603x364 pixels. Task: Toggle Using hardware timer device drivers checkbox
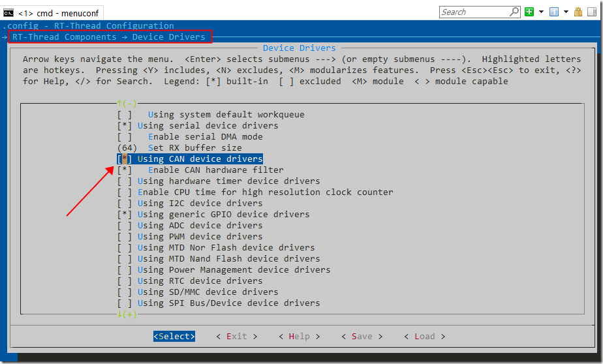click(x=124, y=181)
